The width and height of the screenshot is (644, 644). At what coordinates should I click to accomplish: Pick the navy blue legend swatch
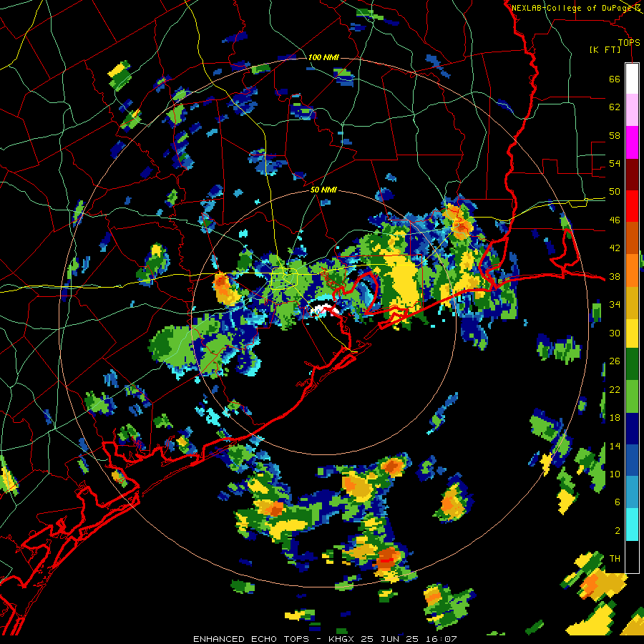(632, 429)
